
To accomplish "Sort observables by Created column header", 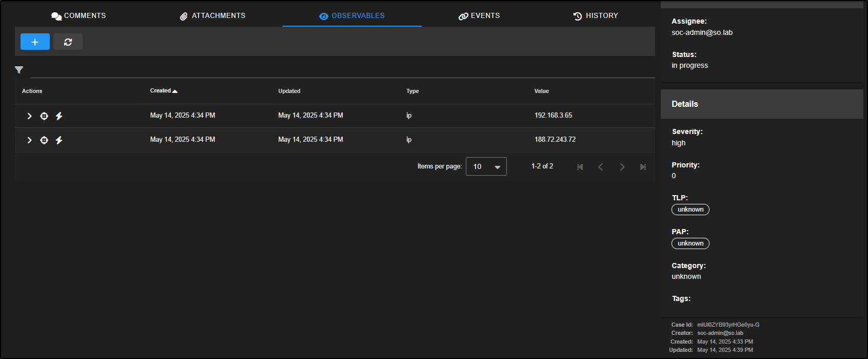I will pyautogui.click(x=161, y=91).
